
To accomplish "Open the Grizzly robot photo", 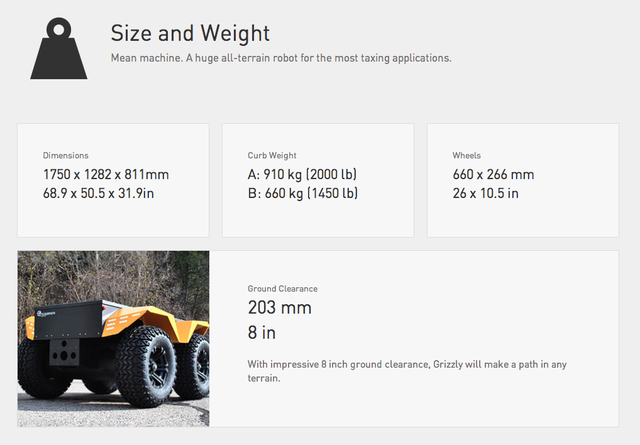I will (113, 338).
